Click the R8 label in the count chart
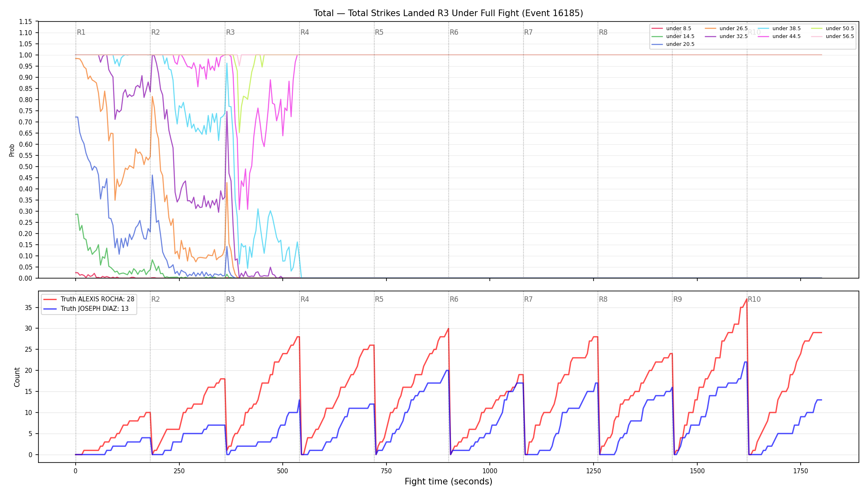The height and width of the screenshot is (496, 868). coord(603,299)
